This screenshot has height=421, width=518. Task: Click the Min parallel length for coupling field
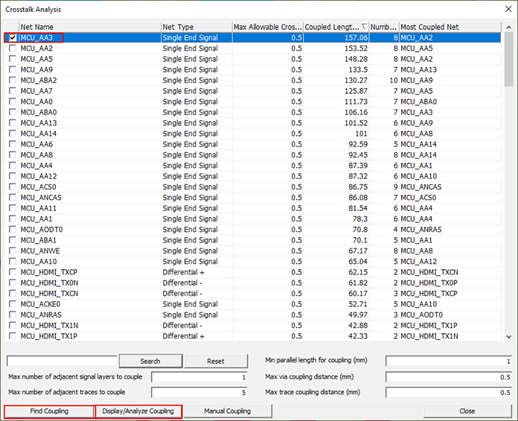[x=449, y=361]
